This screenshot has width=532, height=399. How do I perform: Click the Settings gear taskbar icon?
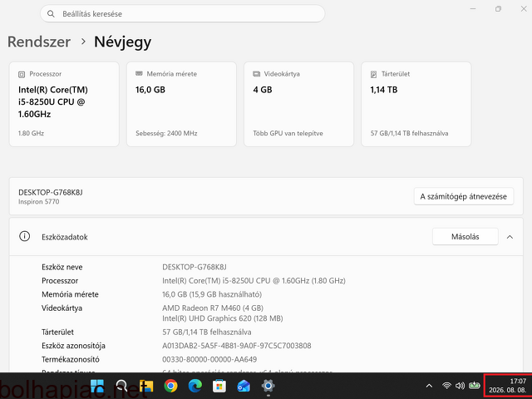[x=268, y=386]
